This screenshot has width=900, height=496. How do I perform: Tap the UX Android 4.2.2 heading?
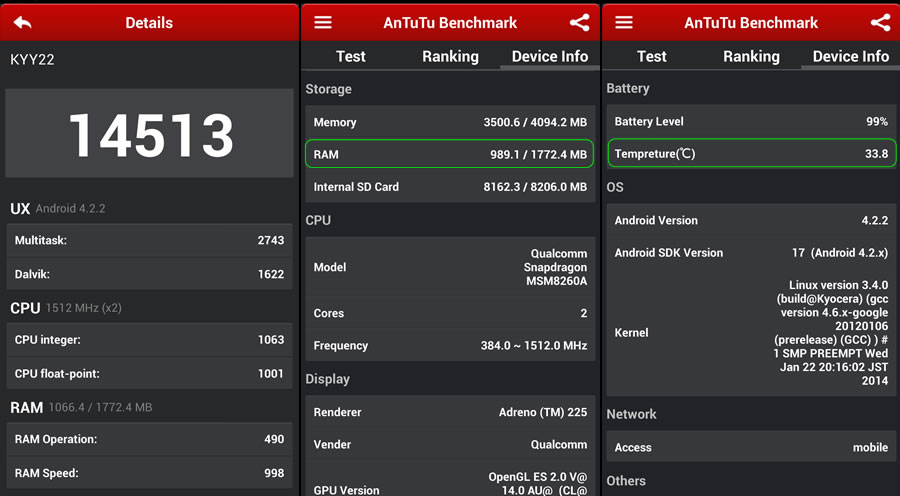(x=58, y=208)
